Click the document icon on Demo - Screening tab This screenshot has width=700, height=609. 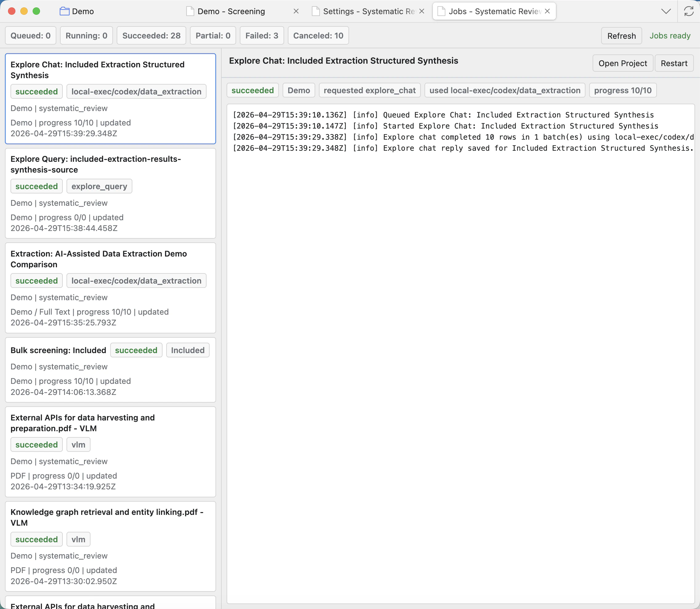190,11
